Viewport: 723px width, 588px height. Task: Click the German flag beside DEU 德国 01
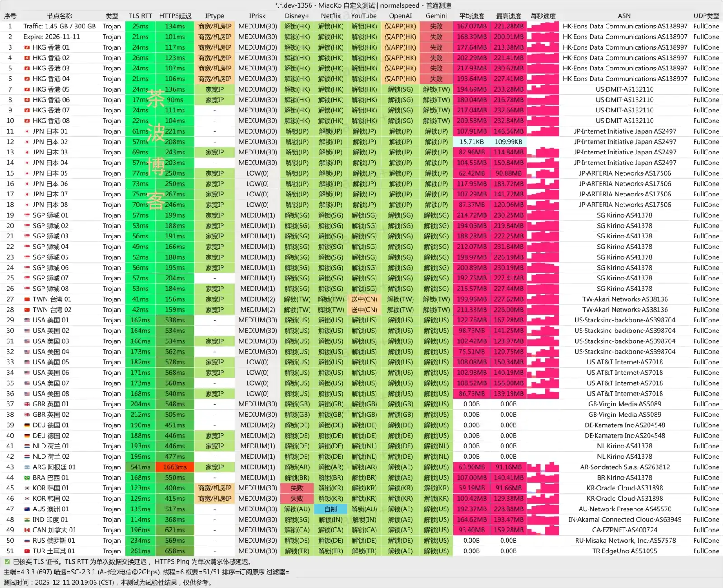tap(27, 425)
